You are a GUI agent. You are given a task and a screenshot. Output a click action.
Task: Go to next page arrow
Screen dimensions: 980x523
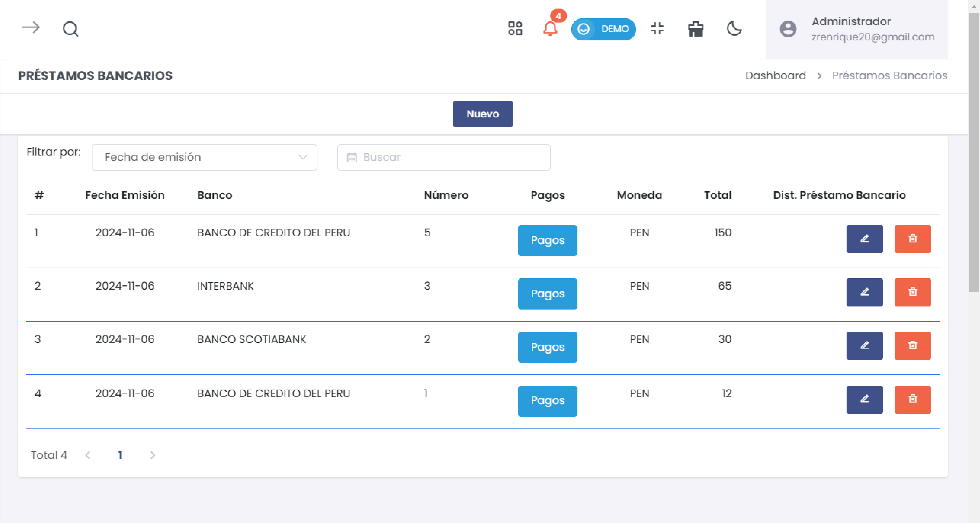tap(152, 455)
